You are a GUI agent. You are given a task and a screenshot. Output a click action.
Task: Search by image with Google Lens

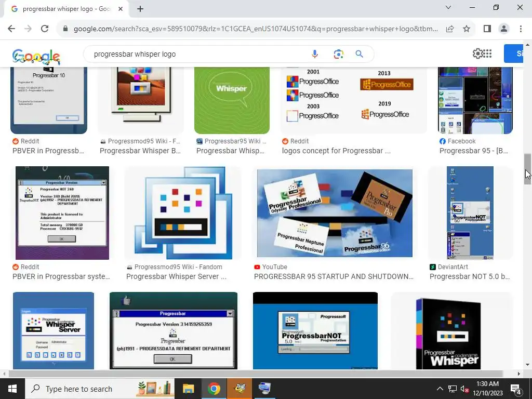338,54
